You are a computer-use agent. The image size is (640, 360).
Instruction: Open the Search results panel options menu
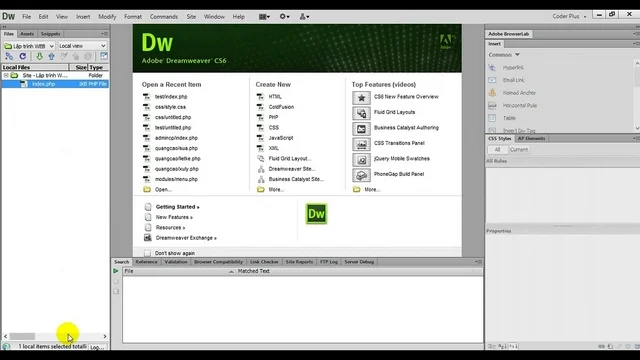(x=479, y=262)
